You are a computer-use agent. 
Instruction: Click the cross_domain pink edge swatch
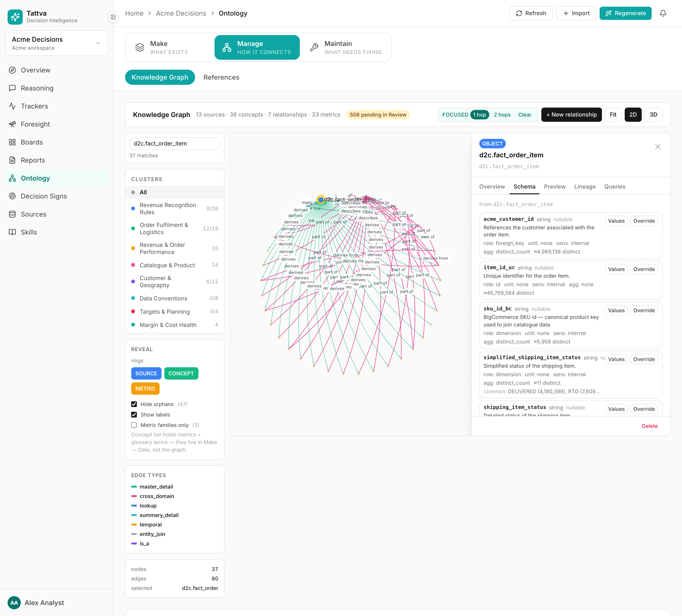[x=134, y=496]
